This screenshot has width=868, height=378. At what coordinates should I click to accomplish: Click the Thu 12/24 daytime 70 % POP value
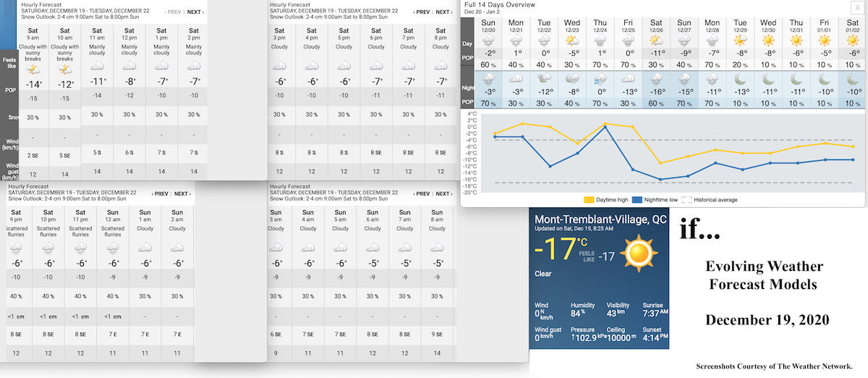coord(600,64)
